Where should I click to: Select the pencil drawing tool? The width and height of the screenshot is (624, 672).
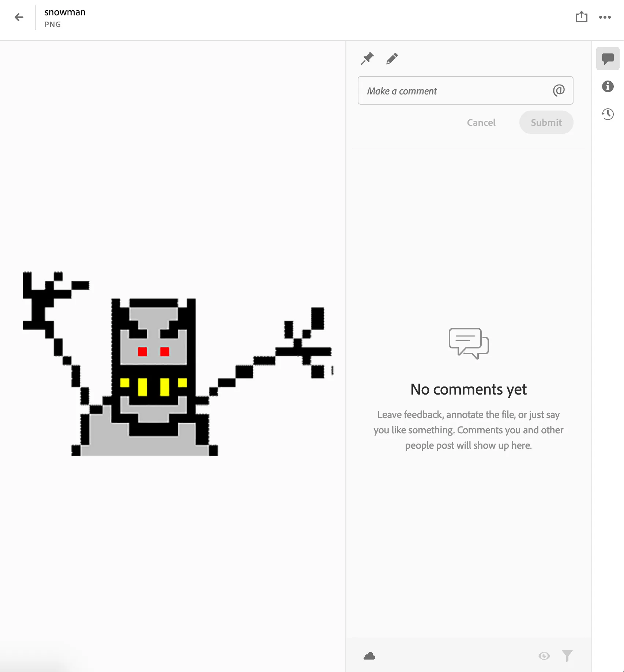pos(392,59)
